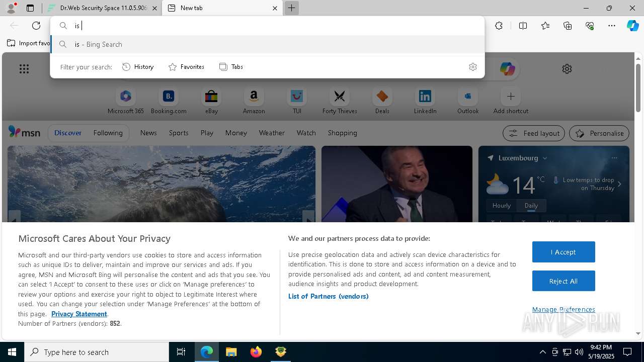The width and height of the screenshot is (644, 362).
Task: Open weather card more options ellipsis
Action: pos(614,158)
